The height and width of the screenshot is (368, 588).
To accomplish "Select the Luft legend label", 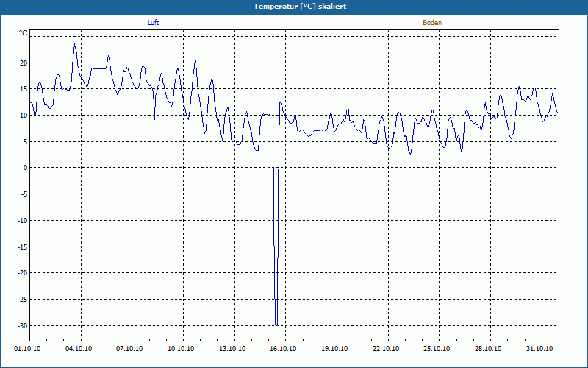I will (153, 23).
